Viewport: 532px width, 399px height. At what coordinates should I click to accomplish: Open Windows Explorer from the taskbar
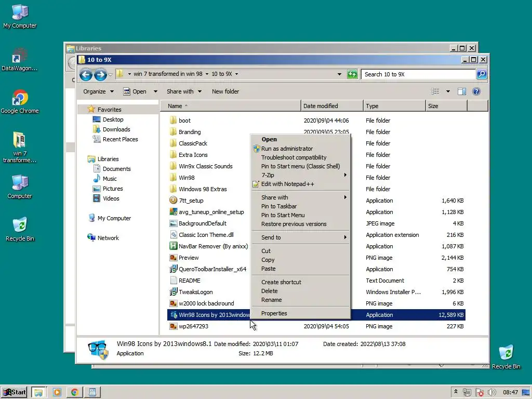coord(38,392)
